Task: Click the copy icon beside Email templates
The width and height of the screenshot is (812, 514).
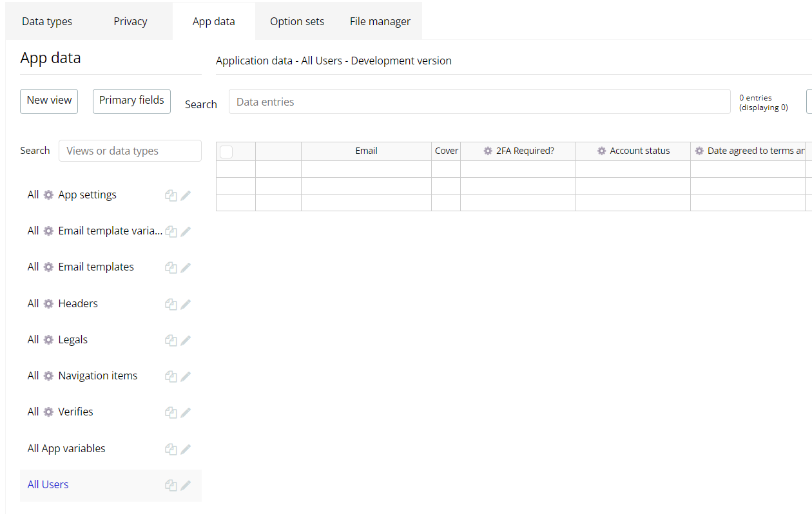Action: coord(171,267)
